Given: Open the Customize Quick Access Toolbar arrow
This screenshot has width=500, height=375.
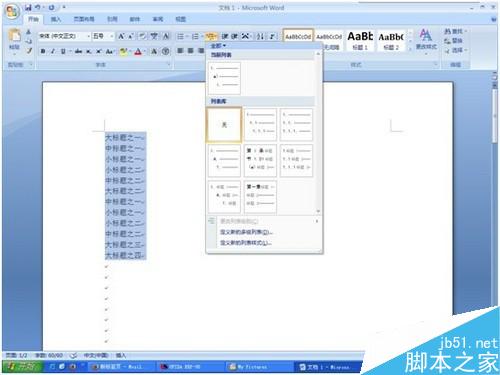Looking at the screenshot, I should [64, 7].
